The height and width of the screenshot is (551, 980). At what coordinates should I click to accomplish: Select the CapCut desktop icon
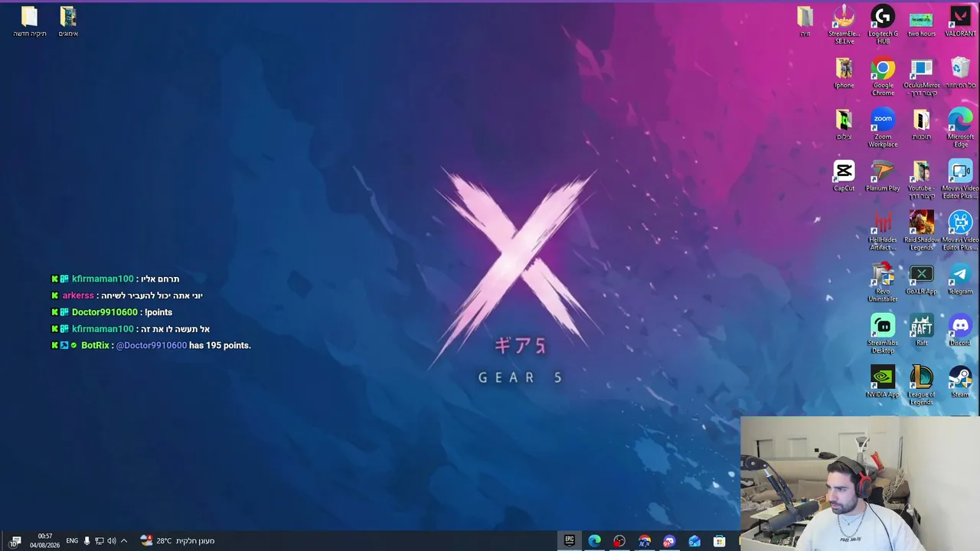844,176
